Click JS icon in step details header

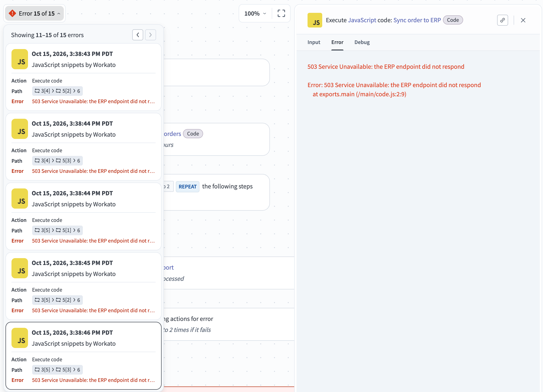(x=315, y=20)
